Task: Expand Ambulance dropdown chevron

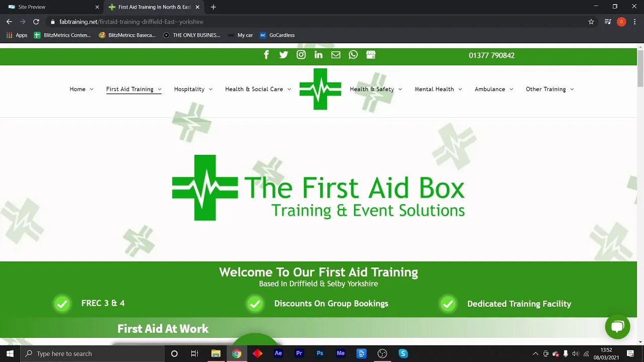Action: (511, 89)
